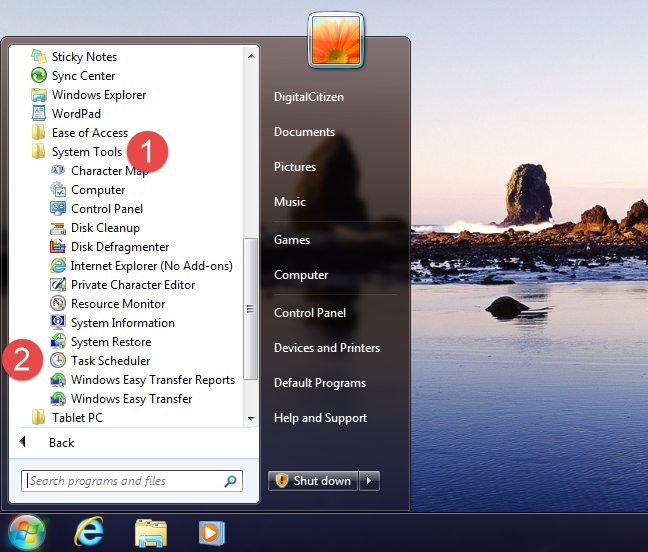648x552 pixels.
Task: Click the program list scroll down arrow
Action: click(251, 418)
